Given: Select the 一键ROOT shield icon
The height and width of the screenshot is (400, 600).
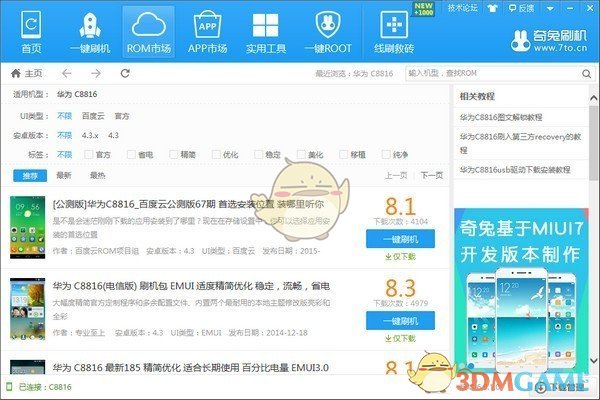Looking at the screenshot, I should 328,32.
